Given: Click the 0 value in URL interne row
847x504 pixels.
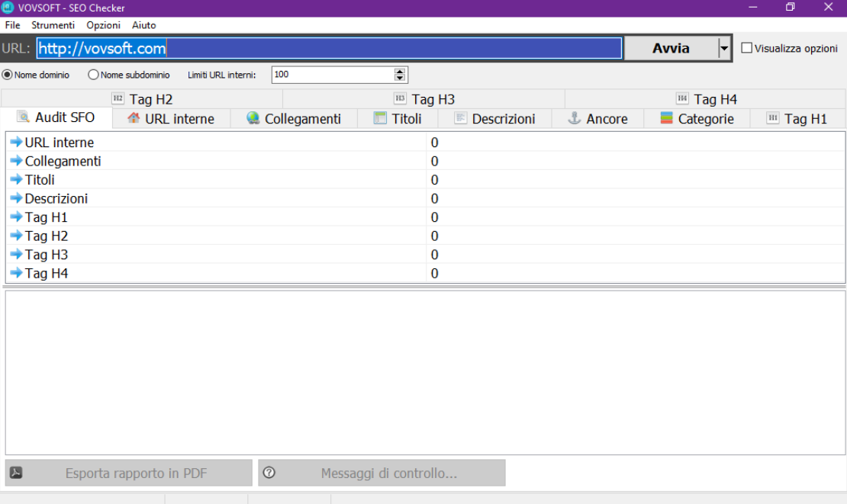Looking at the screenshot, I should 434,143.
